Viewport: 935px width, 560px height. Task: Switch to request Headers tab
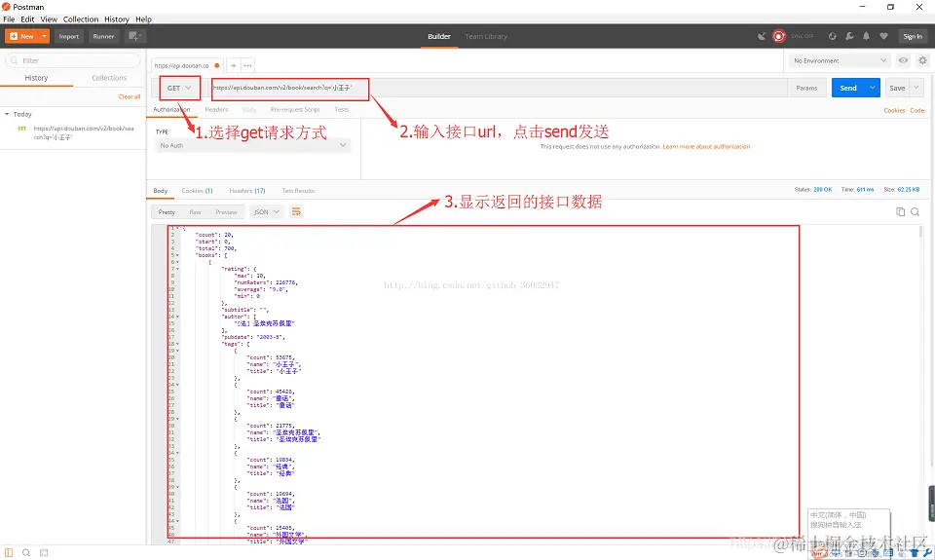coord(216,109)
